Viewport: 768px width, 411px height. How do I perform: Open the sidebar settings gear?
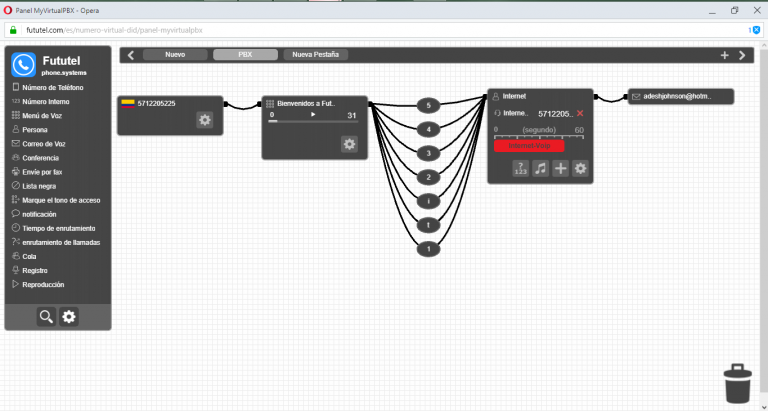click(x=69, y=317)
